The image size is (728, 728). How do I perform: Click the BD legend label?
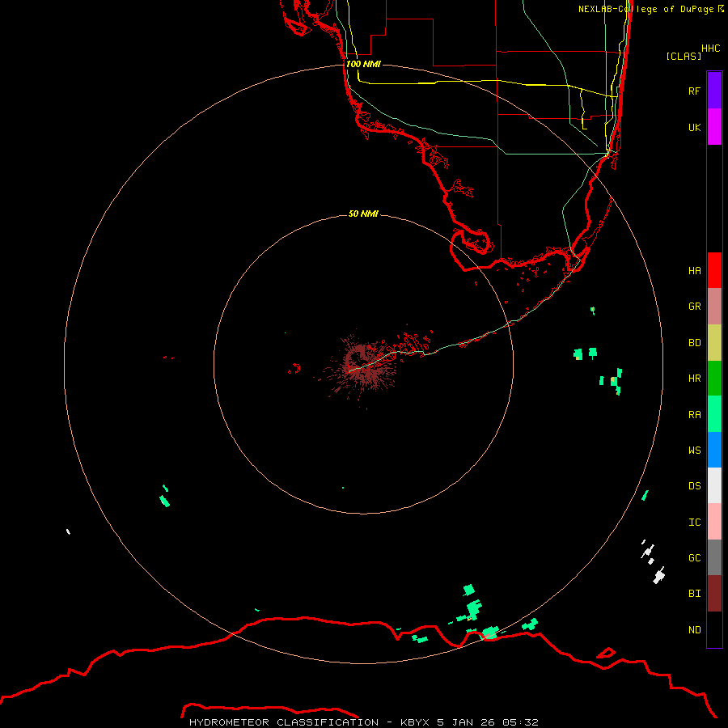[x=694, y=343]
